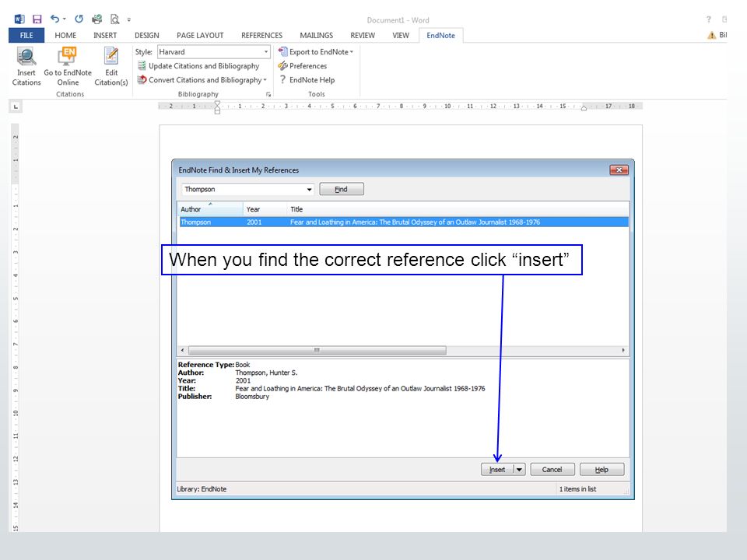
Task: Click the Cancel button
Action: tap(552, 470)
